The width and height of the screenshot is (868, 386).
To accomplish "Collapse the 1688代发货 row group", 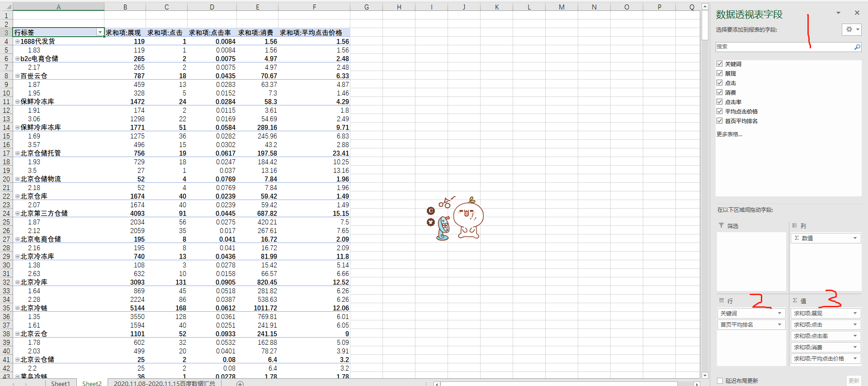I will pyautogui.click(x=17, y=42).
